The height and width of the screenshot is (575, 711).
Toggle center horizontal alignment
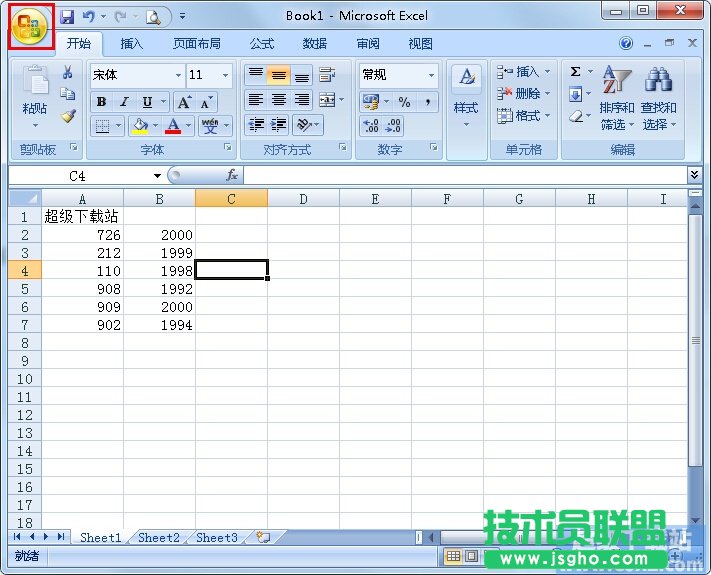pyautogui.click(x=278, y=100)
